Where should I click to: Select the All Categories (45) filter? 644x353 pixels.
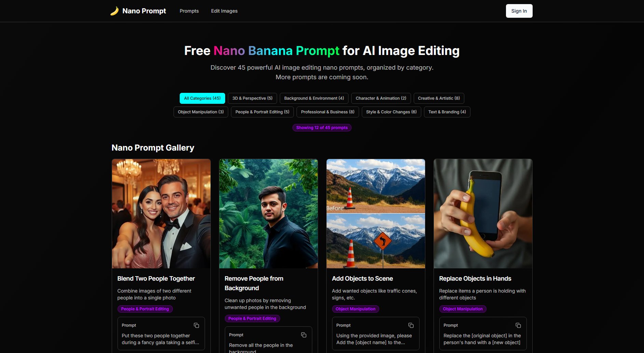[x=202, y=98]
